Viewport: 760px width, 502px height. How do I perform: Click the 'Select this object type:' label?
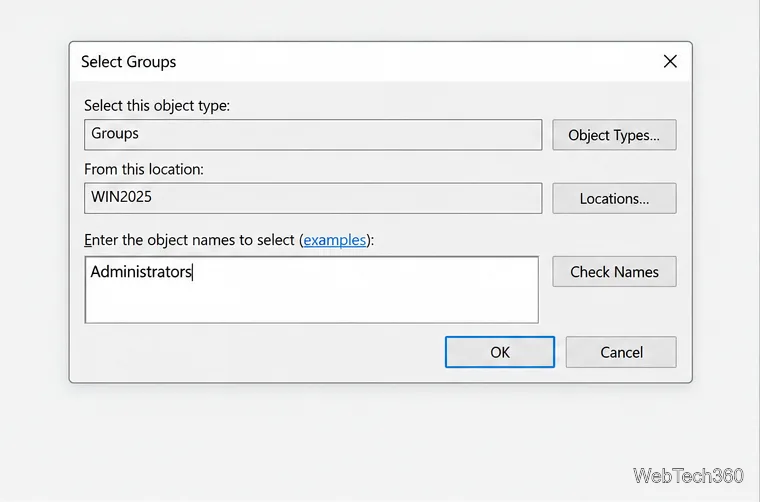[157, 106]
